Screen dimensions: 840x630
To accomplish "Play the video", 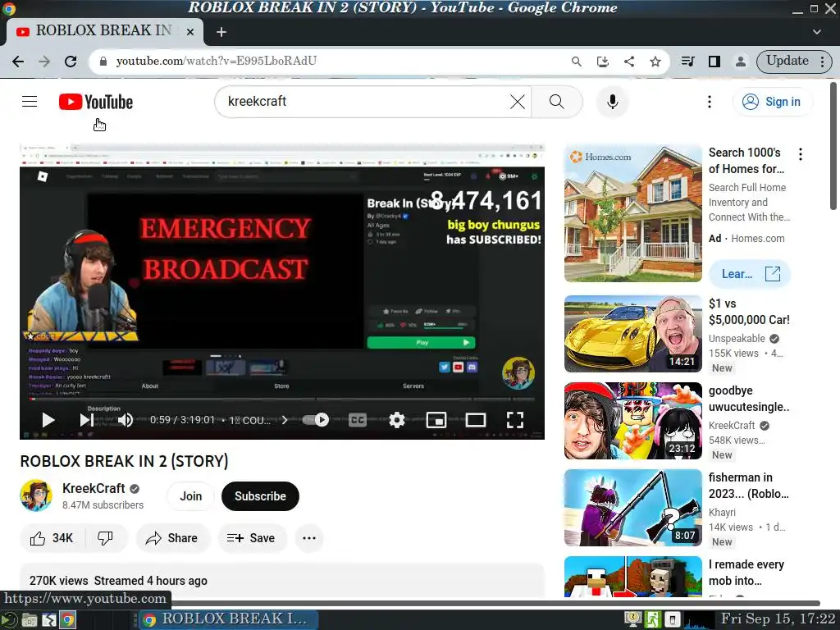I will click(48, 420).
